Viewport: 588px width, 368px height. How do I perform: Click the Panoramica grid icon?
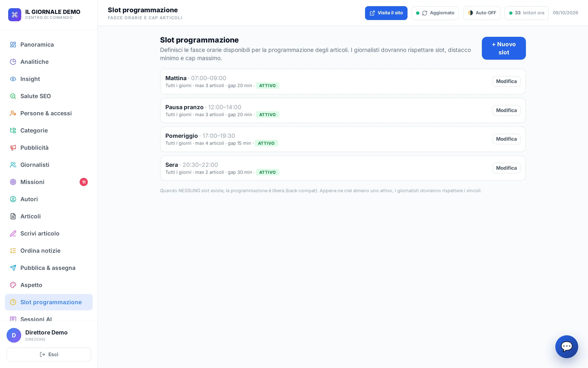tap(13, 45)
